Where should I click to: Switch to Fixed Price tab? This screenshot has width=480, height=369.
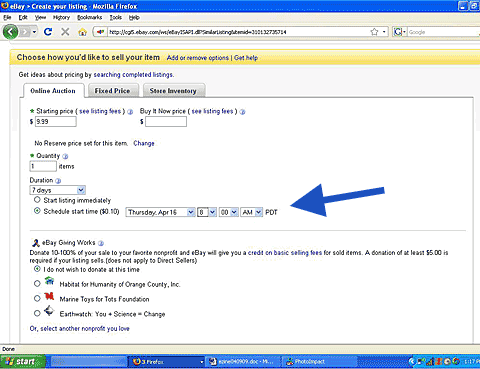[x=112, y=91]
